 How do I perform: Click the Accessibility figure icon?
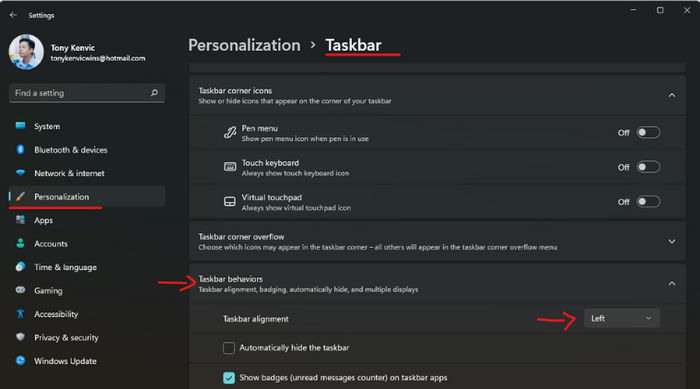click(x=20, y=314)
